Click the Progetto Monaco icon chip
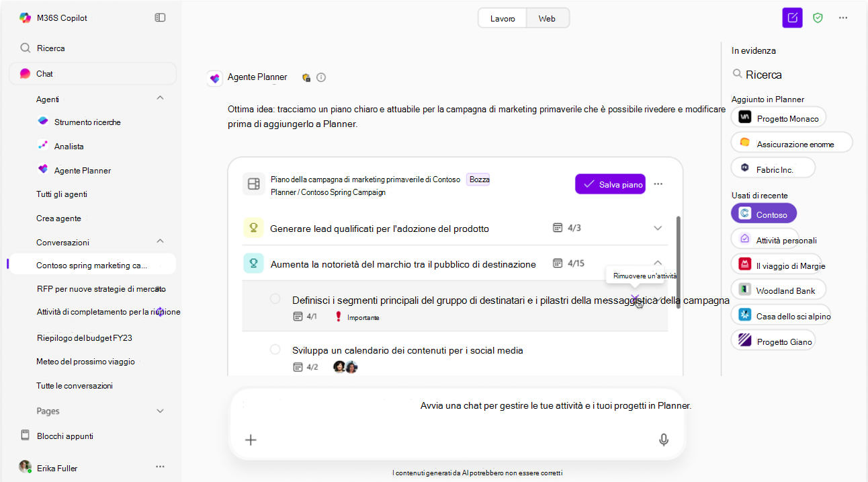The image size is (868, 482). pyautogui.click(x=744, y=118)
